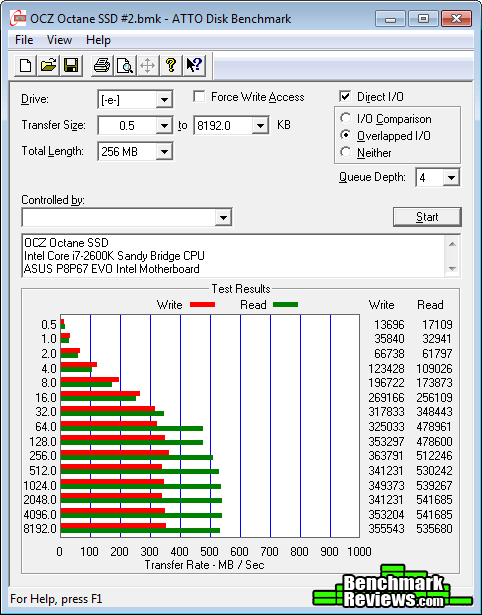This screenshot has height=615, width=482.
Task: Open Transfer Size maximum 8192.0 dropdown
Action: 260,126
